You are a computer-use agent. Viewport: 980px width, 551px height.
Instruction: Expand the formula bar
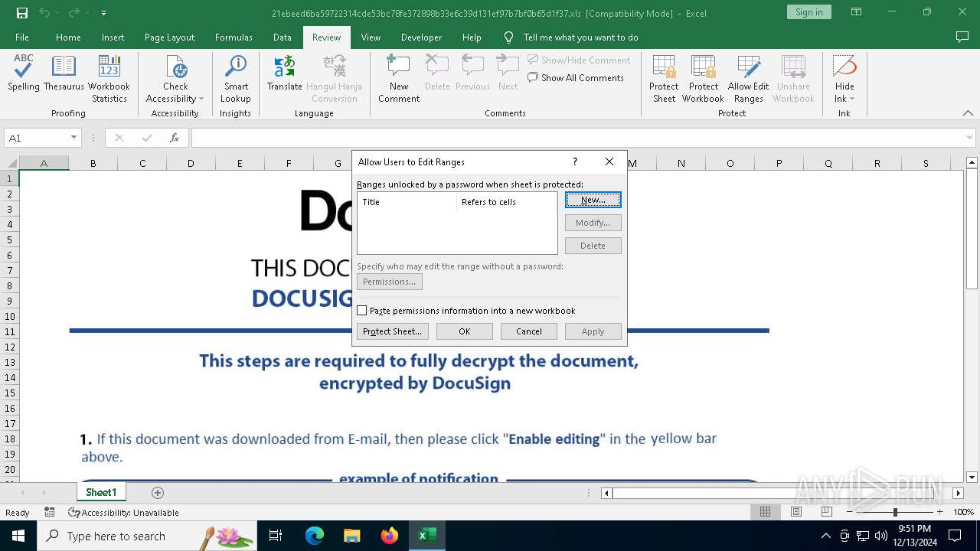(970, 138)
